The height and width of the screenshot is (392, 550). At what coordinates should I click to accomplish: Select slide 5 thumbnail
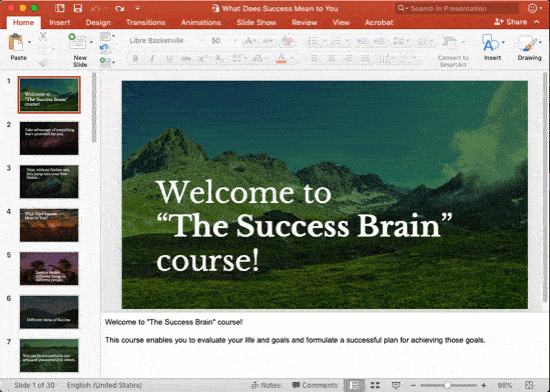pyautogui.click(x=49, y=268)
